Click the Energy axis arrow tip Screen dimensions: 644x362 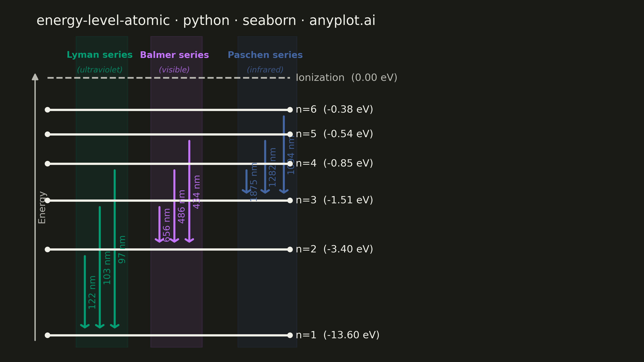click(x=35, y=76)
